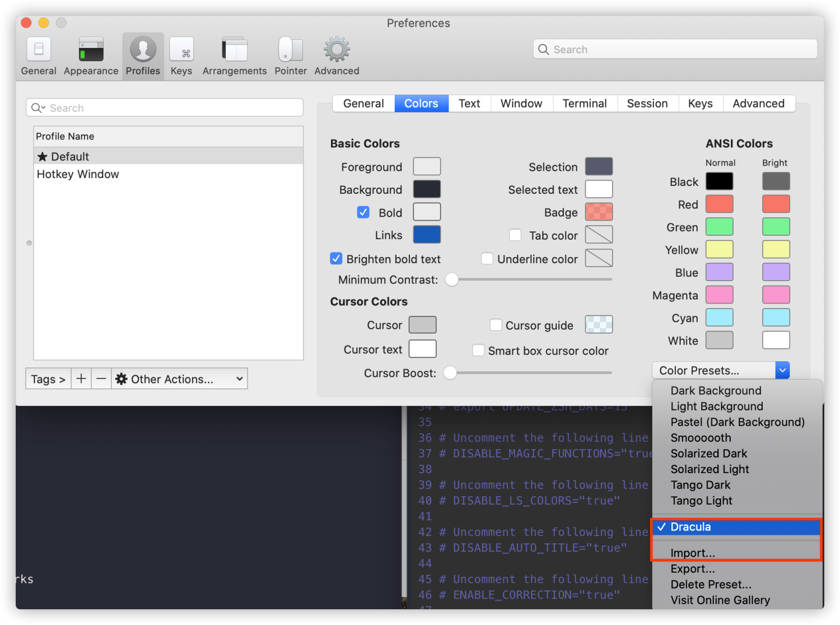Click Import in the presets menu
840x625 pixels.
coord(693,553)
